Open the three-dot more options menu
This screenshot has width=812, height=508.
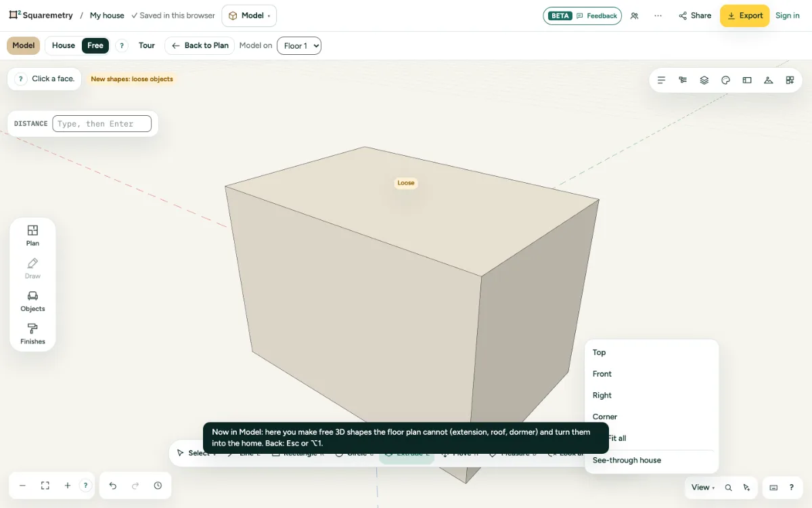click(x=658, y=16)
